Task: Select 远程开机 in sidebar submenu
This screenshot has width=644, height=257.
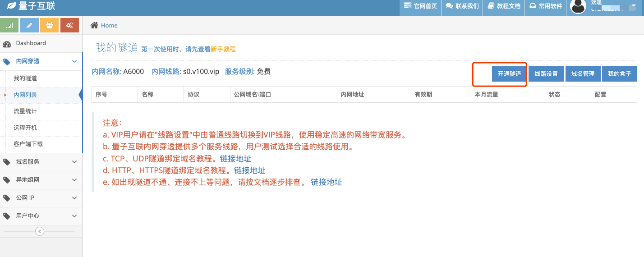Action: (x=25, y=128)
